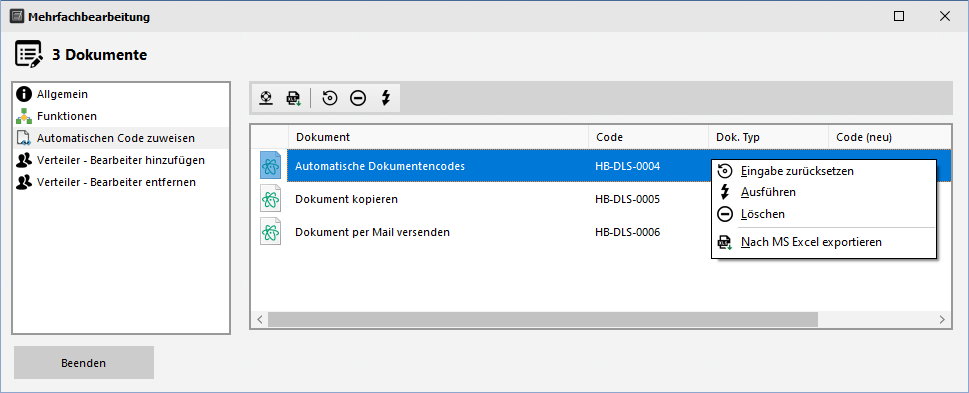Select Verteiler - Bearbeiter hinzufügen
The height and width of the screenshot is (393, 969).
pyautogui.click(x=121, y=160)
